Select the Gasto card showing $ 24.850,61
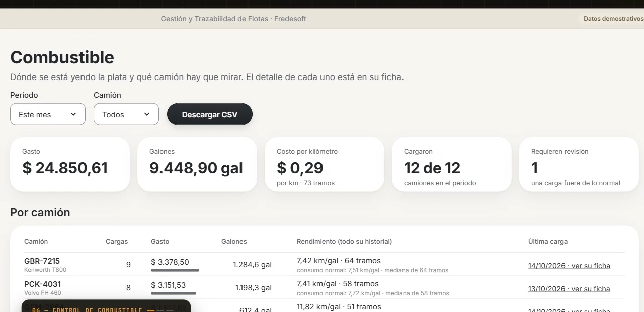This screenshot has width=644, height=312. (70, 165)
